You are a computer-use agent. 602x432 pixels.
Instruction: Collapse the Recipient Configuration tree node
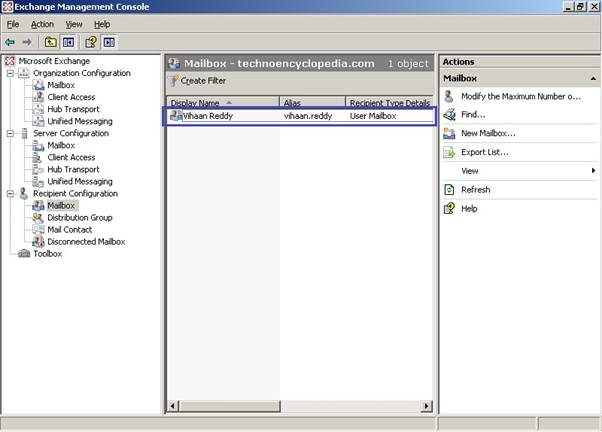point(10,194)
